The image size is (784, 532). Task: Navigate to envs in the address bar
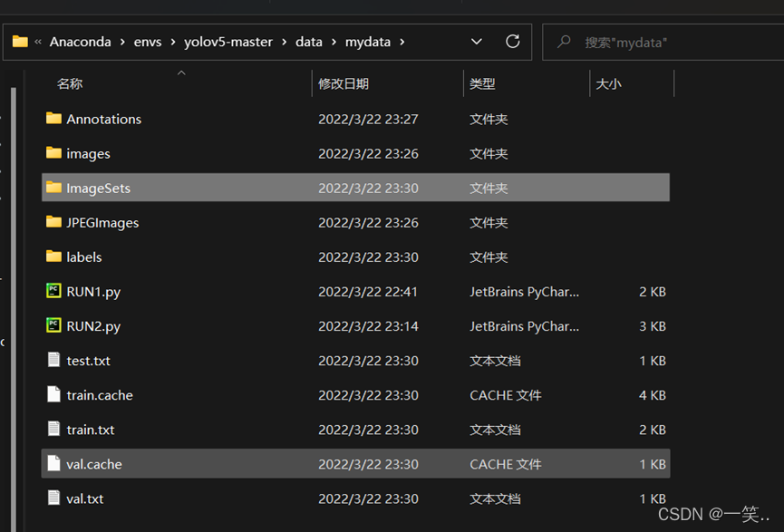(148, 42)
